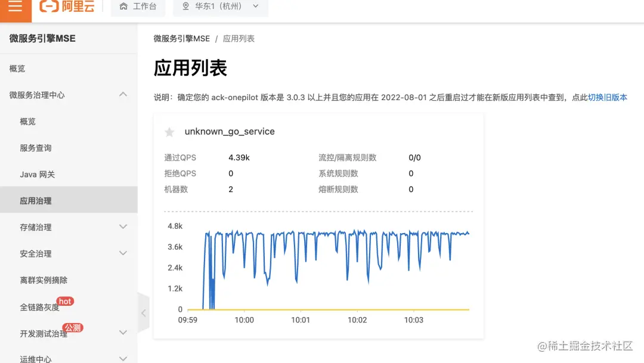Favorite unknown_go_service with the star
Screen dimensions: 644x363
169,132
